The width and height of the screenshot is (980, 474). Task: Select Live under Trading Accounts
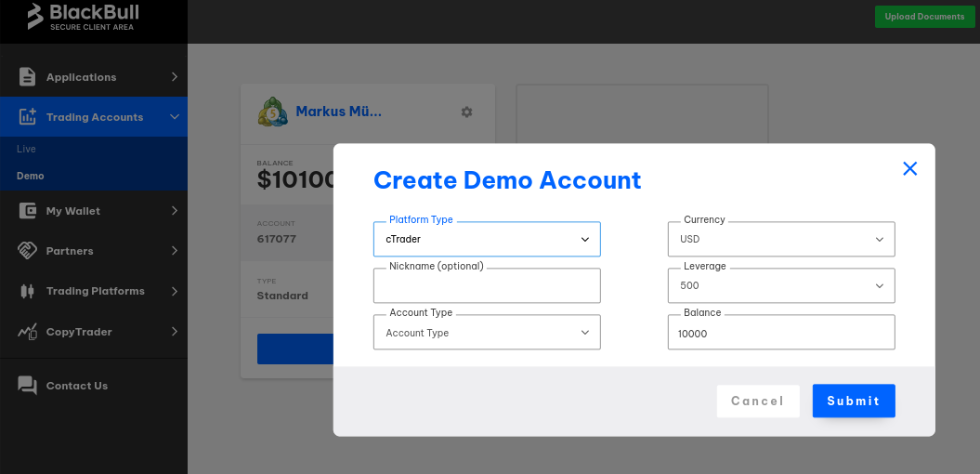pos(26,149)
